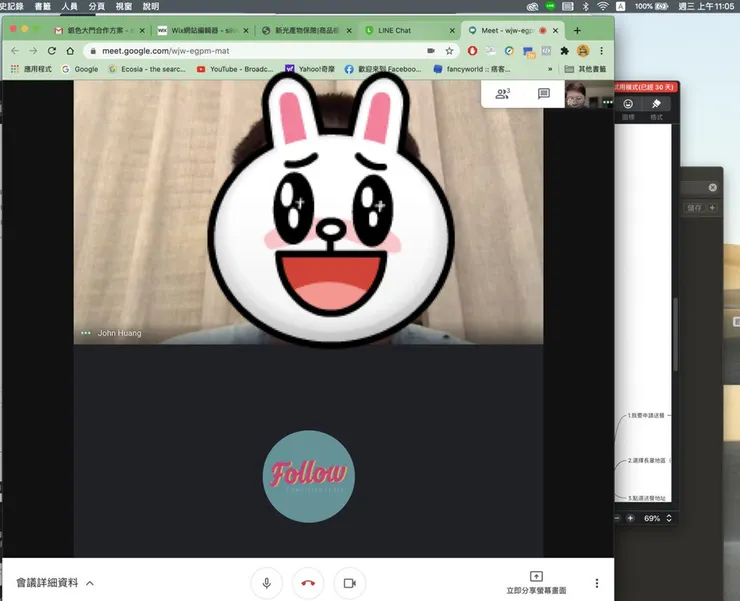Go to the Chrome home page
740x601 pixels.
pyautogui.click(x=70, y=51)
